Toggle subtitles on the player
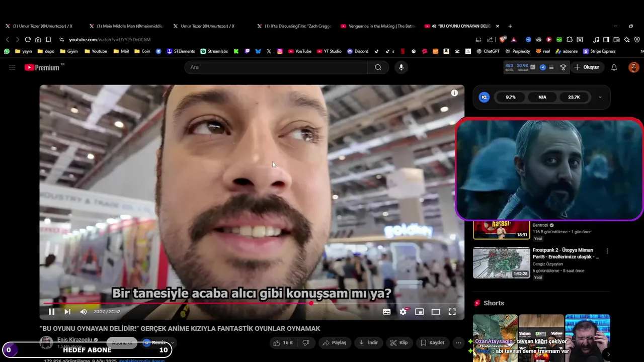Viewport: 644px width, 362px height. click(386, 312)
